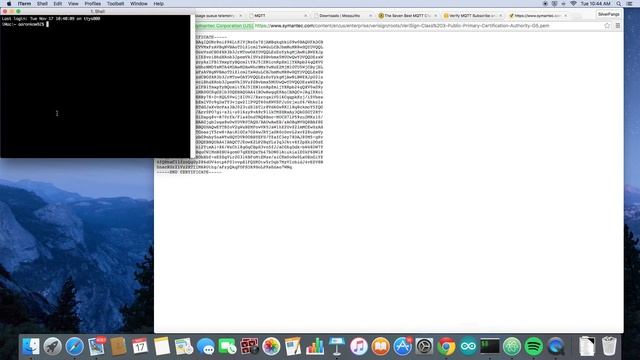Open the Help menu
This screenshot has width=640, height=360.
tap(158, 4)
